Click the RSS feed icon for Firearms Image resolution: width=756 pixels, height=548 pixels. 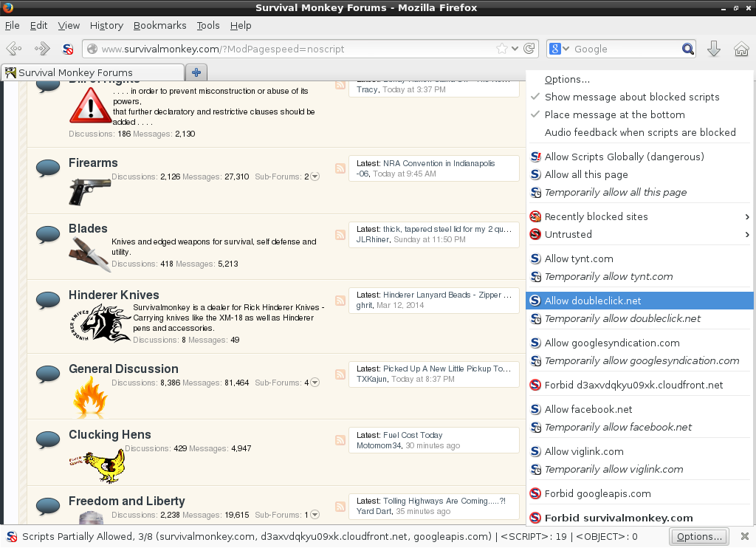pos(340,168)
